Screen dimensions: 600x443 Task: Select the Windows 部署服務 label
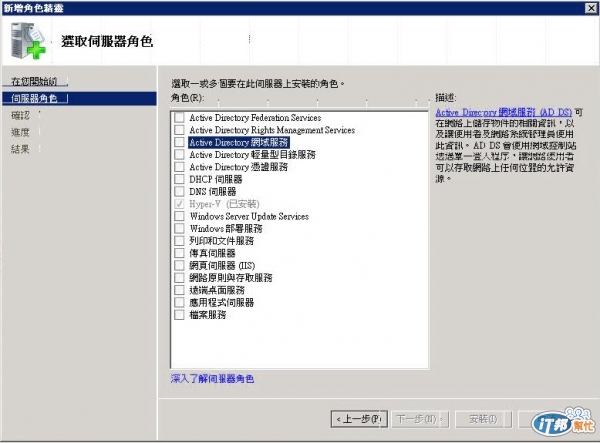[226, 228]
